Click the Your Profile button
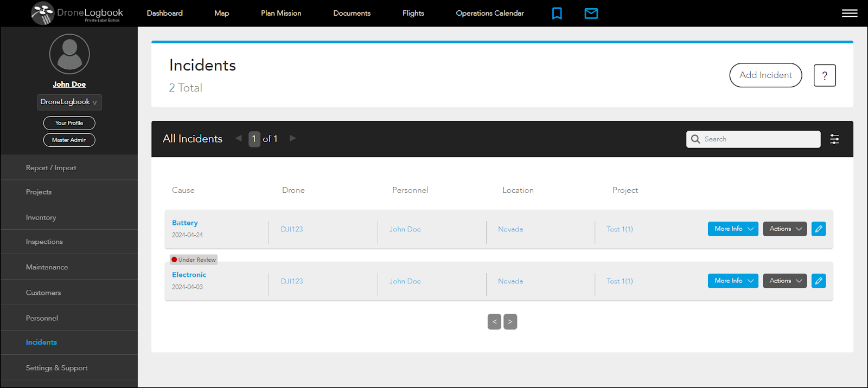This screenshot has height=388, width=868. coord(69,123)
